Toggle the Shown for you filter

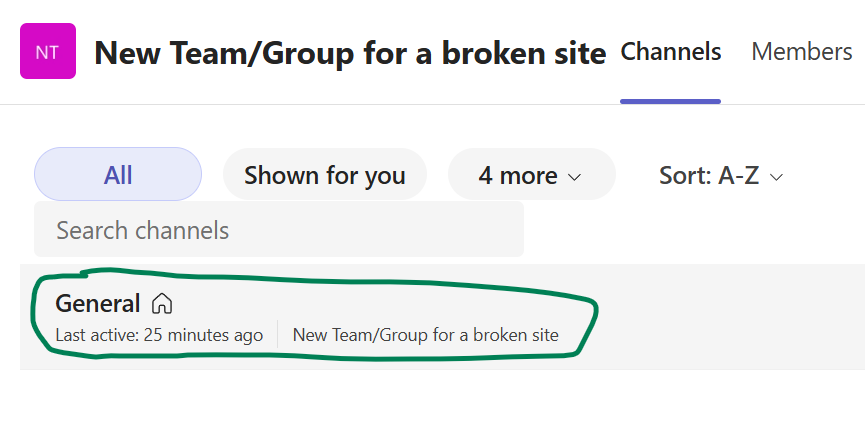click(x=325, y=174)
